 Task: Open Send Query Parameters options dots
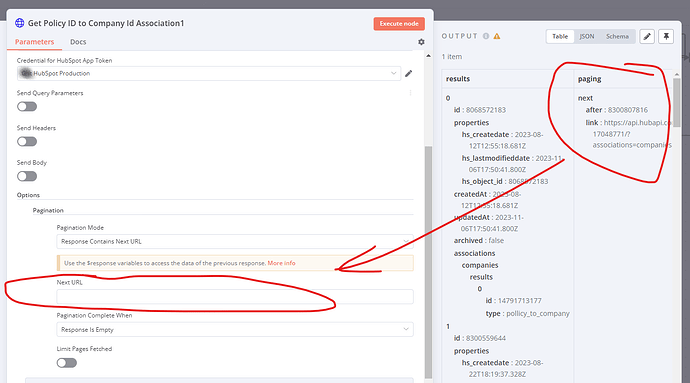click(x=411, y=93)
